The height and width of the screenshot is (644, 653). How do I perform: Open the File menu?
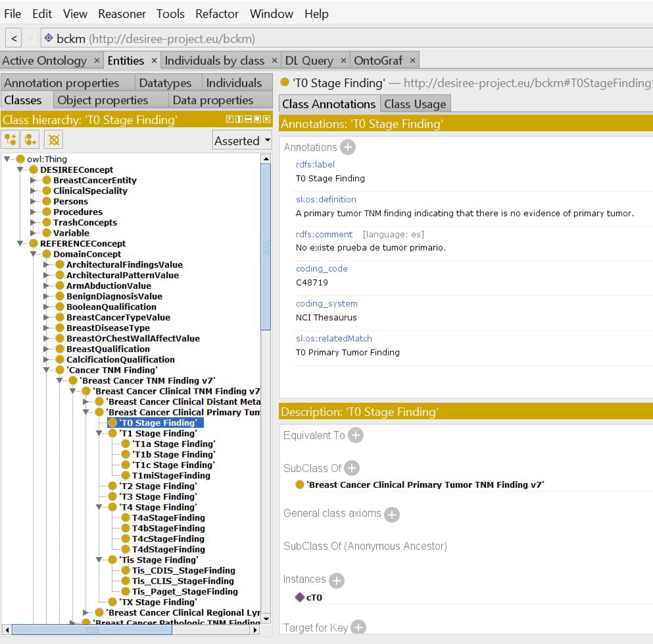[x=13, y=14]
